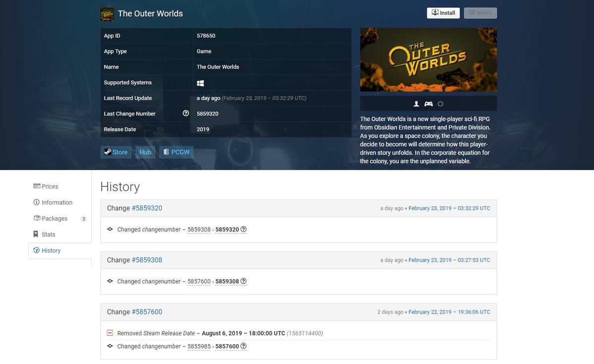This screenshot has width=594, height=364.
Task: Click The Outer Worlds app icon in header
Action: pyautogui.click(x=107, y=14)
